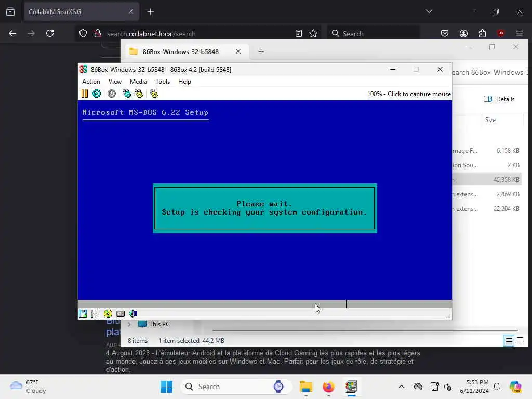532x399 pixels.
Task: Open the 86Box Tools menu
Action: 163,82
